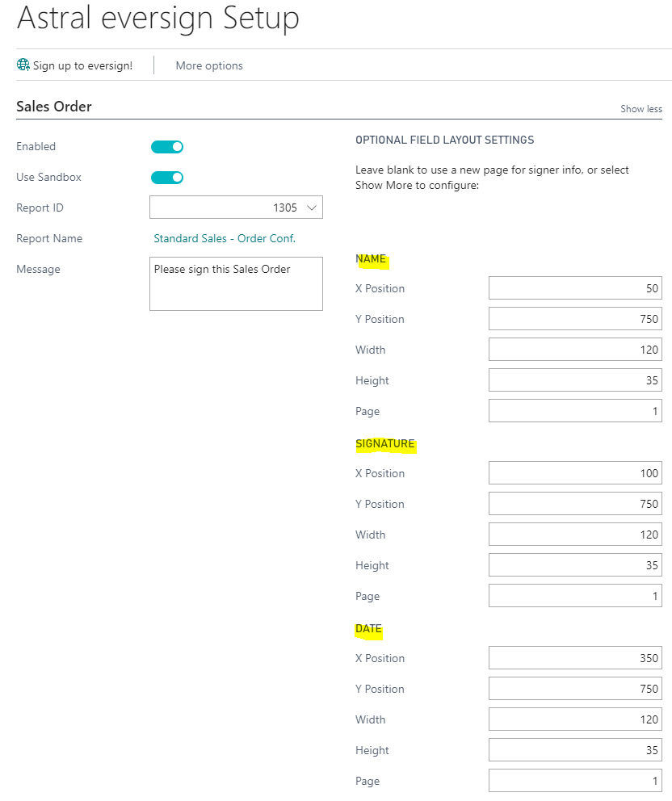Click the Sales Order section heading

(x=54, y=107)
